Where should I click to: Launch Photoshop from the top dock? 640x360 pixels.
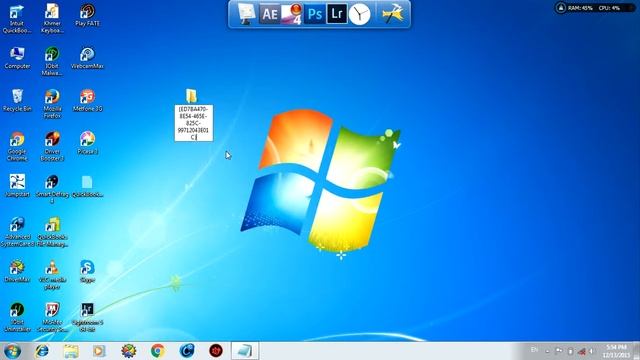click(x=315, y=14)
